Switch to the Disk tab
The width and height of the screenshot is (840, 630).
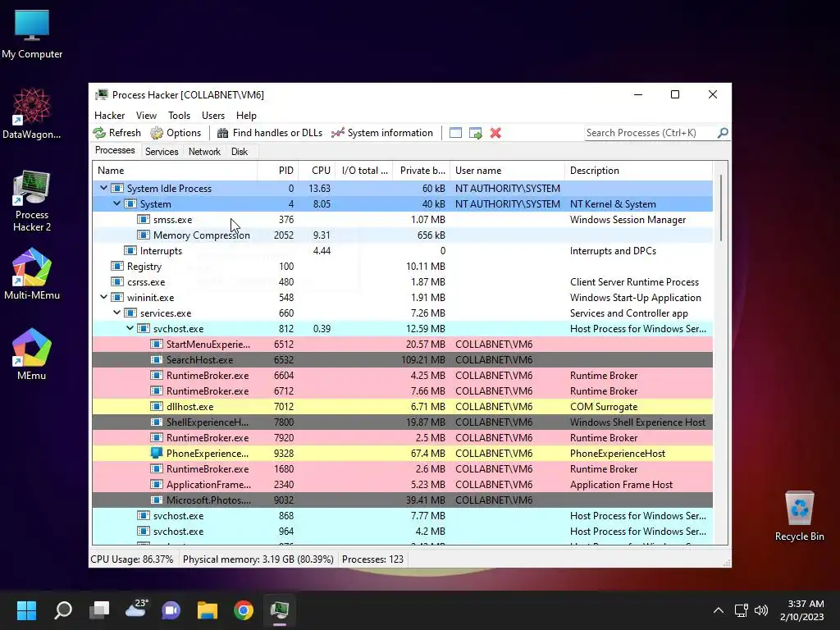click(x=240, y=152)
